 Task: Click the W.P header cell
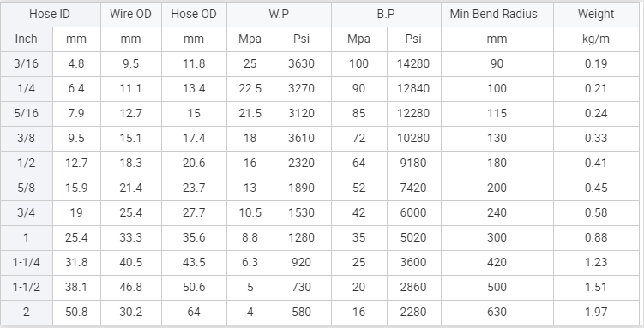pyautogui.click(x=279, y=15)
